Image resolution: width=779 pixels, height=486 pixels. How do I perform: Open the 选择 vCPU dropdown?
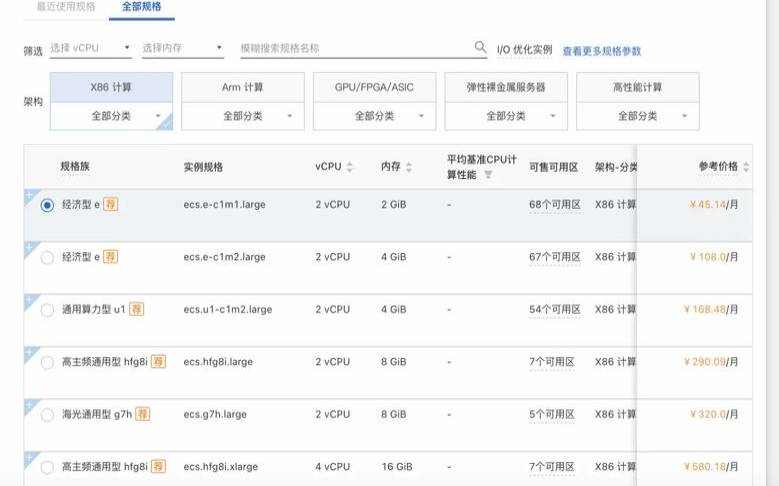90,48
